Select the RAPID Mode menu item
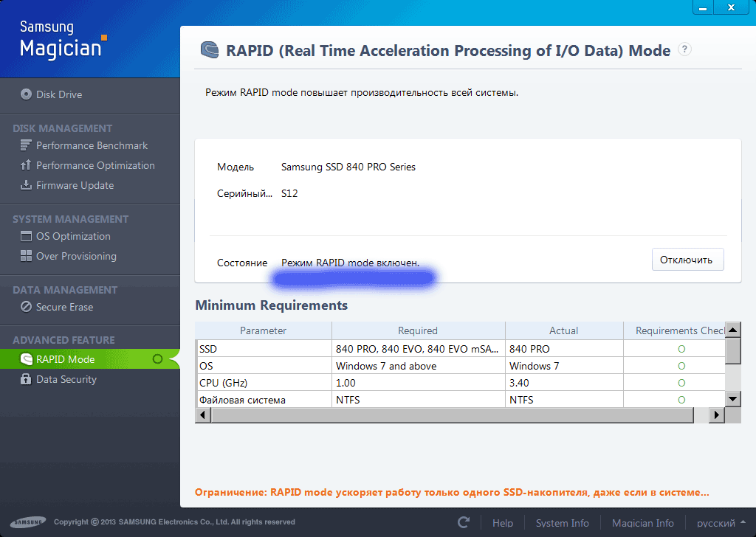 point(65,359)
